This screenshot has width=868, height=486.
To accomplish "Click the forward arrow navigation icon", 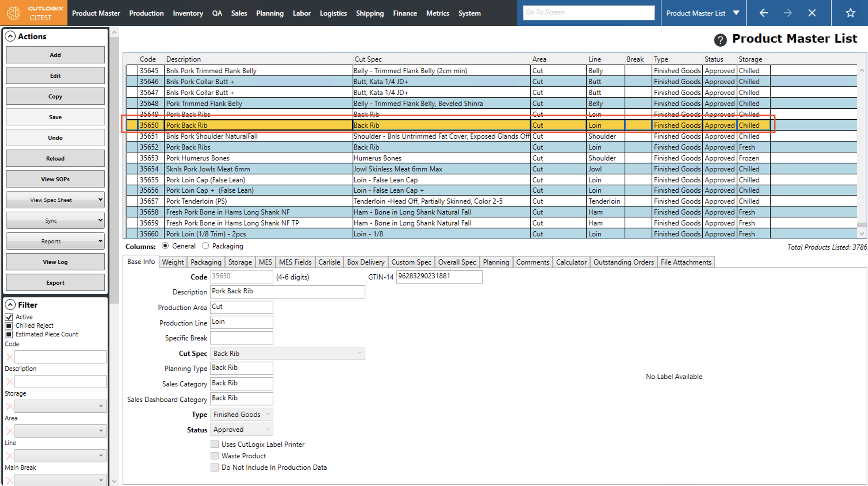I will click(787, 13).
